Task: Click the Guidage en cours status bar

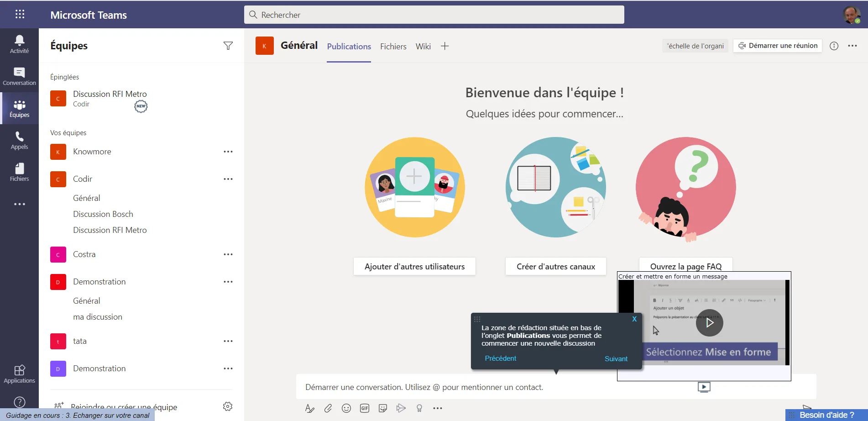Action: point(77,415)
